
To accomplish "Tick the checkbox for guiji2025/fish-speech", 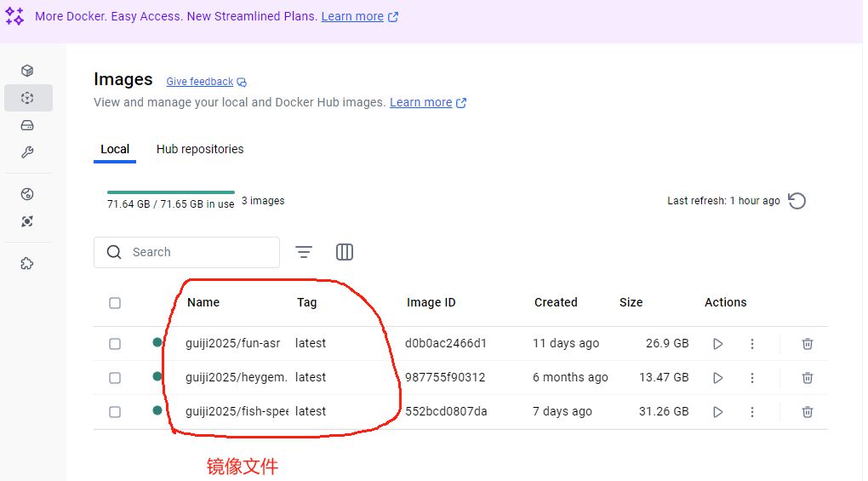I will pyautogui.click(x=115, y=412).
